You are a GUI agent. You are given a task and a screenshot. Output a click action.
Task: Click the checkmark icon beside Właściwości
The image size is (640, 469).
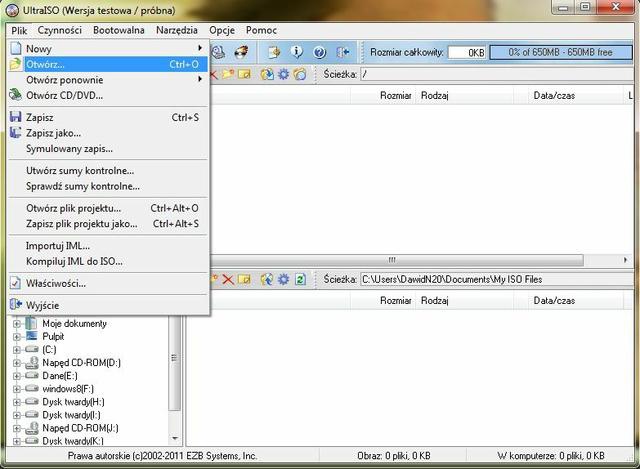tap(16, 283)
